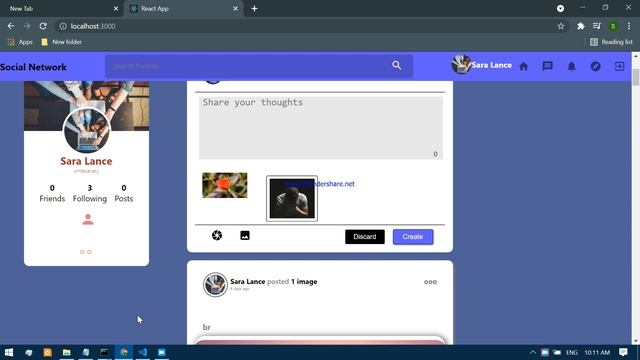This screenshot has width=640, height=360.
Task: Click the person icon in profile card
Action: point(88,220)
